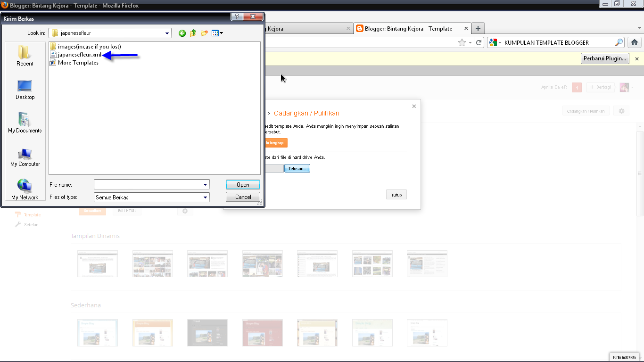
Task: Open My Computer in places bar
Action: (x=25, y=156)
